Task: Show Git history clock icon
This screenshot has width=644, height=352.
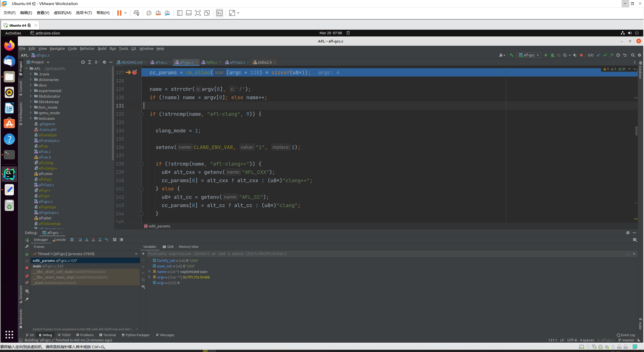Action: point(618,55)
